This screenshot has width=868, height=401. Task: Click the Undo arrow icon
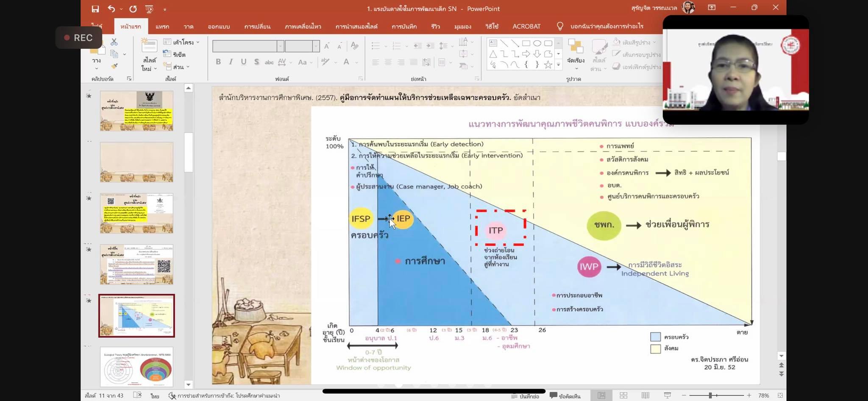111,9
